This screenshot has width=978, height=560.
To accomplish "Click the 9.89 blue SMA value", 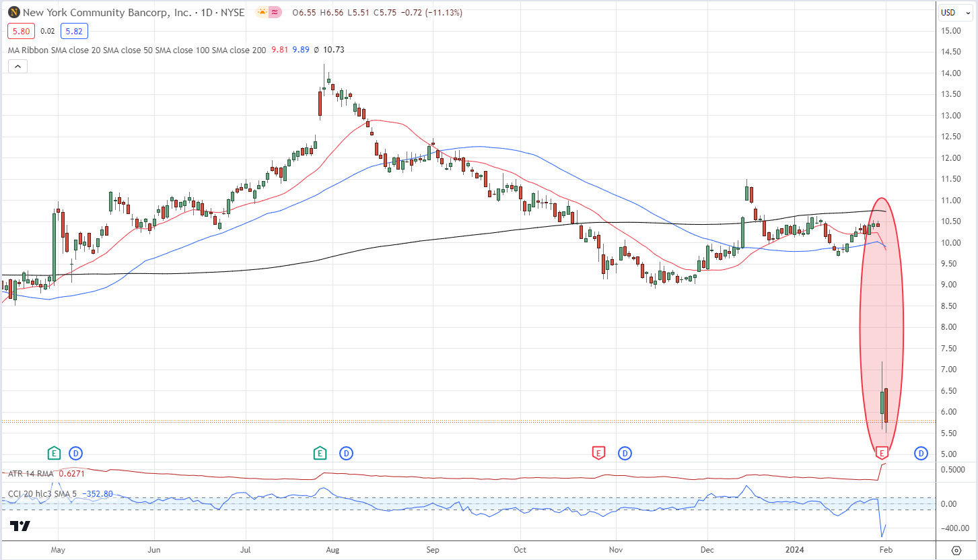I will (301, 50).
